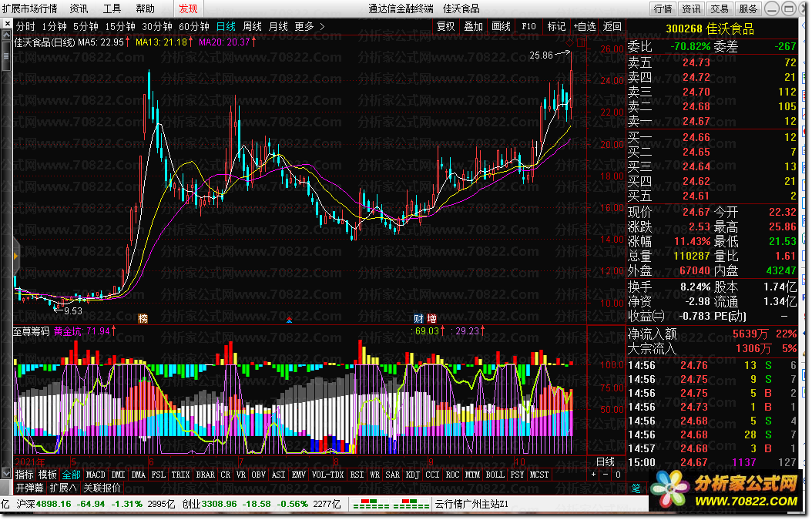Close the left panel with the x icon

7,24
